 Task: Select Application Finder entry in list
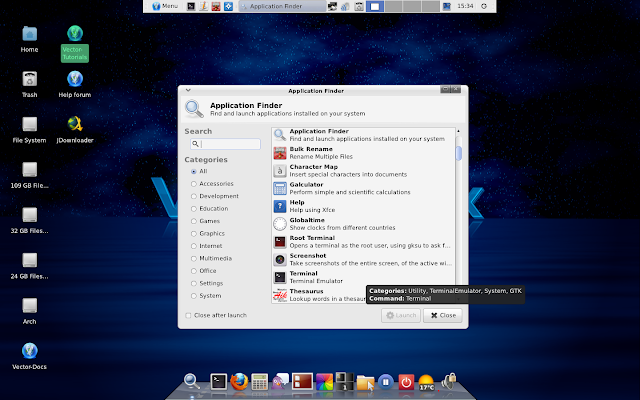[x=363, y=136]
